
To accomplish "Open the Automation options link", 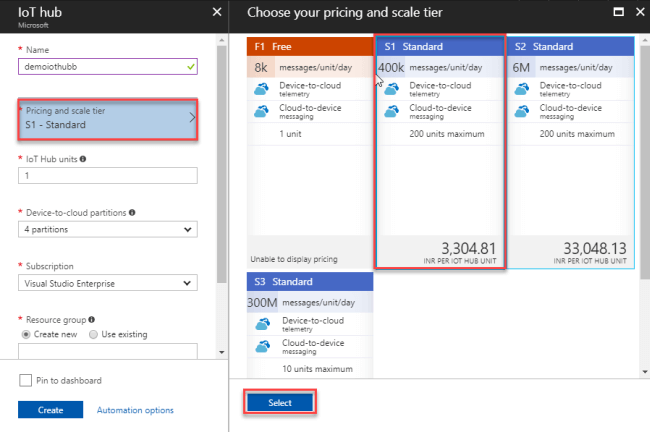I will tap(135, 410).
